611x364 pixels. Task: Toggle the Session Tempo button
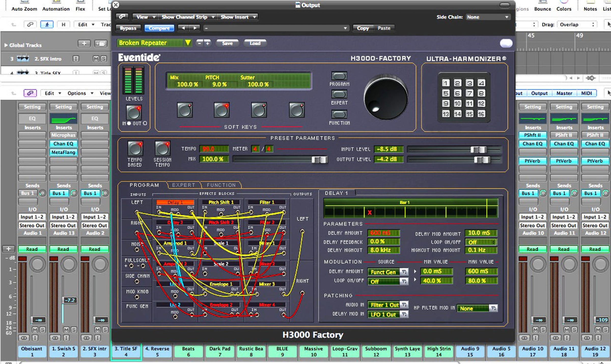coord(162,149)
